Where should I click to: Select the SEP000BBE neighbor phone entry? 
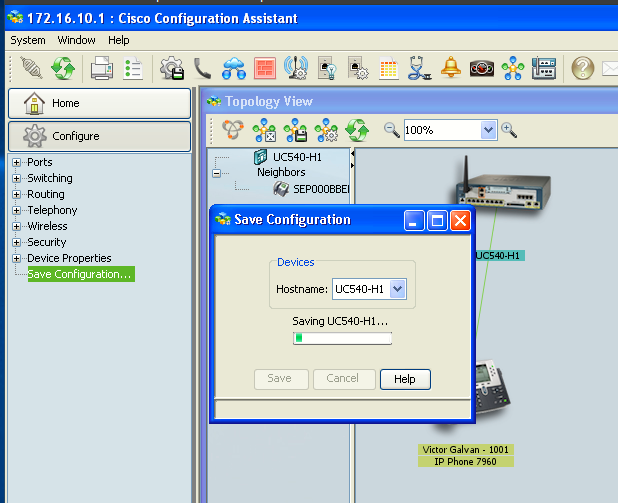pos(321,189)
